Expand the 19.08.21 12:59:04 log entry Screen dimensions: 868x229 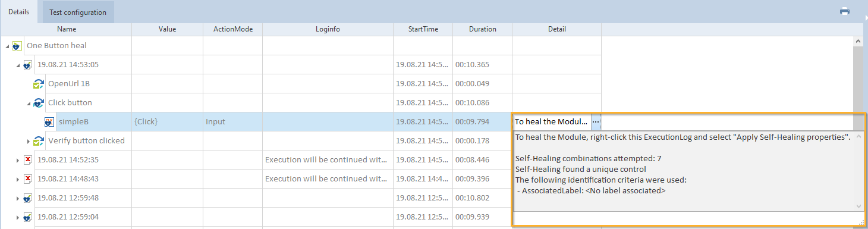click(x=17, y=217)
